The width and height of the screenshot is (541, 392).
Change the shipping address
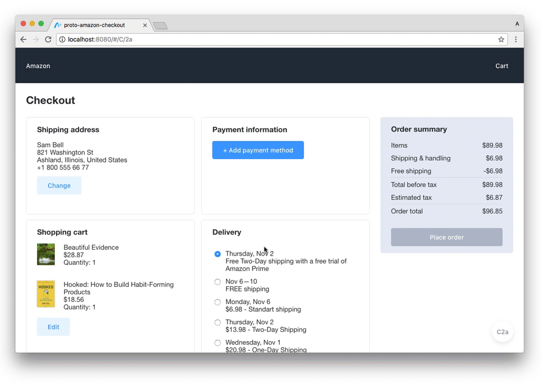[x=59, y=186]
